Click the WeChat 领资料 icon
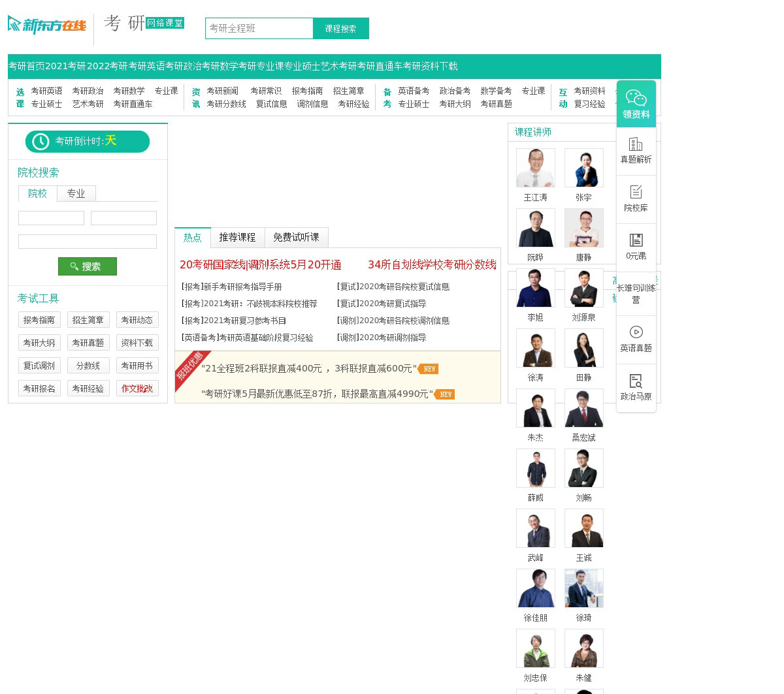This screenshot has width=784, height=694. pyautogui.click(x=636, y=98)
